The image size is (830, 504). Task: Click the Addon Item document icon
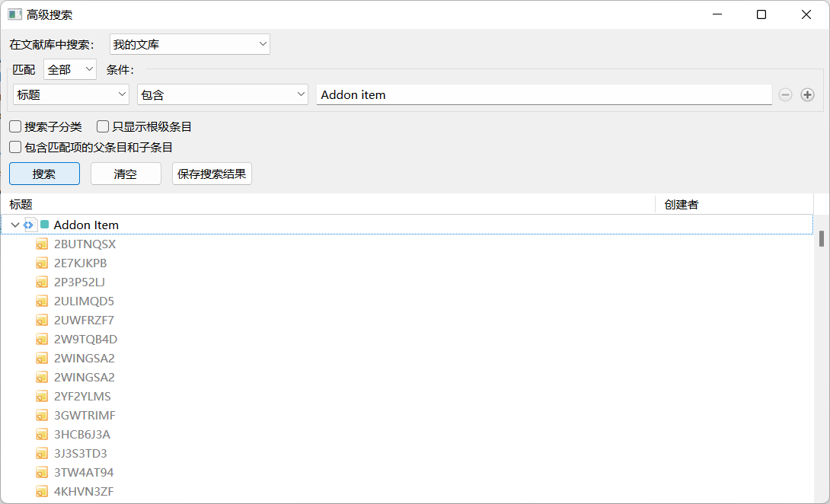30,225
